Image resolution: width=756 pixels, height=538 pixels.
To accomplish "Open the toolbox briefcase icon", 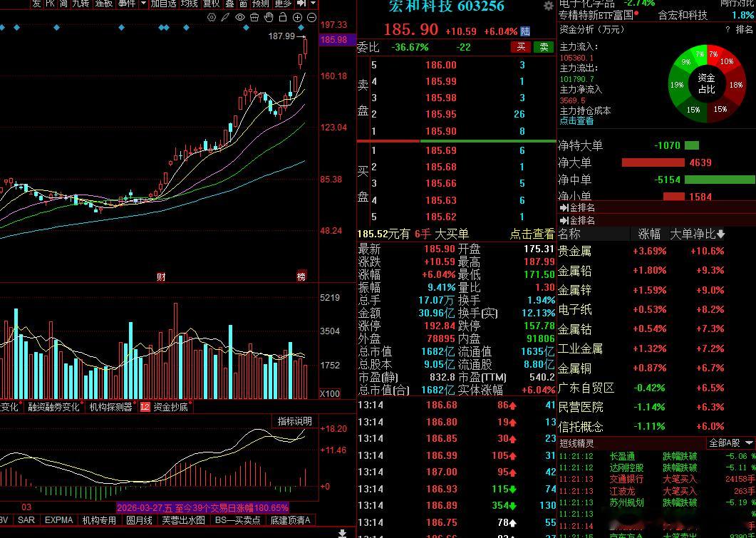I will [254, 18].
